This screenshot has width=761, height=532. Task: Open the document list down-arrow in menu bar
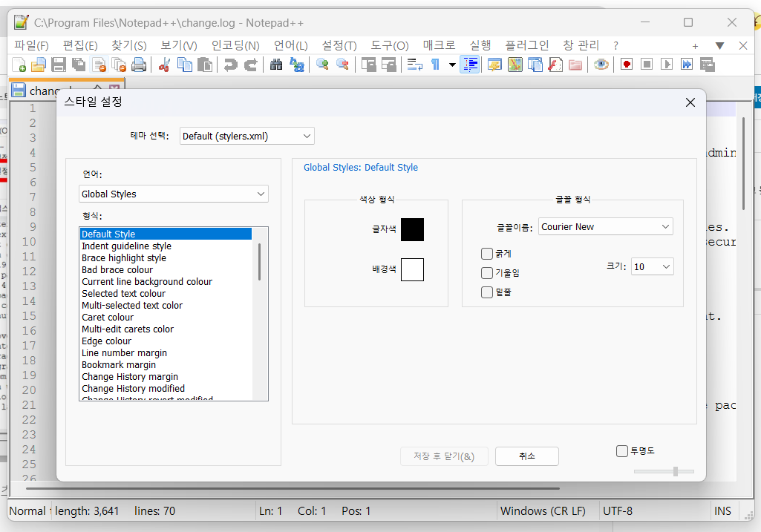point(719,45)
